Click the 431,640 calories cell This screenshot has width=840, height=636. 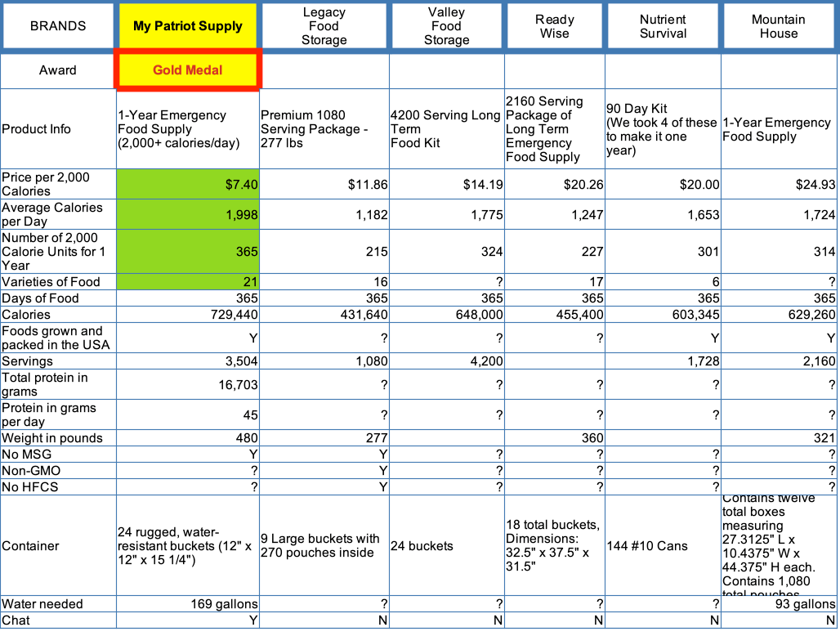point(324,315)
